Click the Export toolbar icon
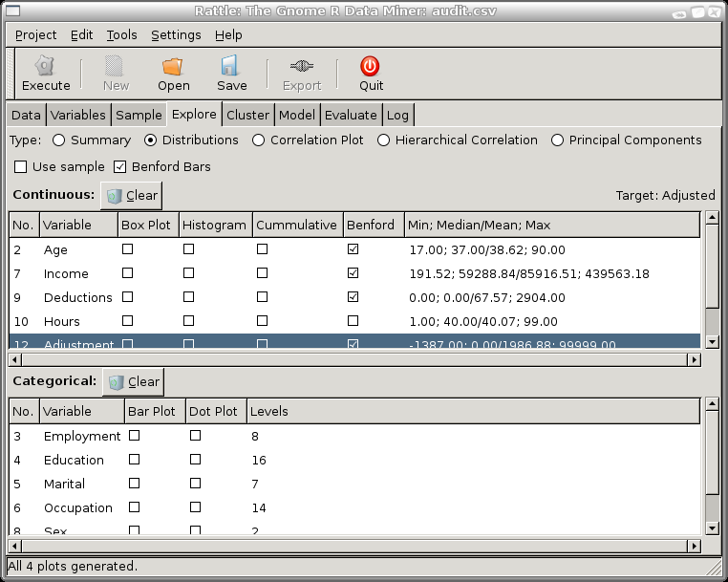The width and height of the screenshot is (728, 582). (302, 66)
